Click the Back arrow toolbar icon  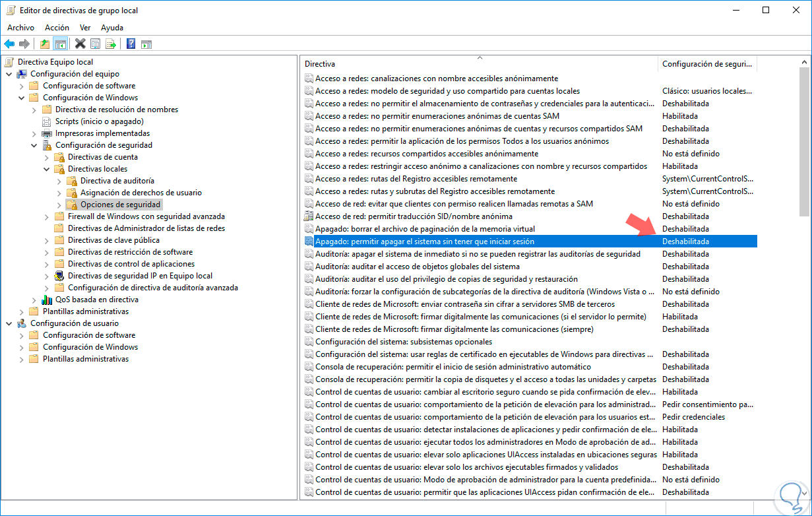coord(9,44)
